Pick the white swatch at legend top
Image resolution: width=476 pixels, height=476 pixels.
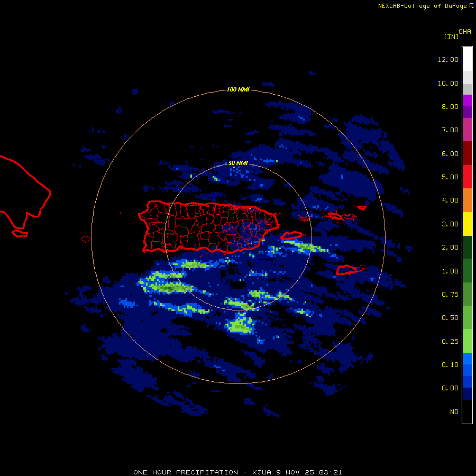pos(467,59)
